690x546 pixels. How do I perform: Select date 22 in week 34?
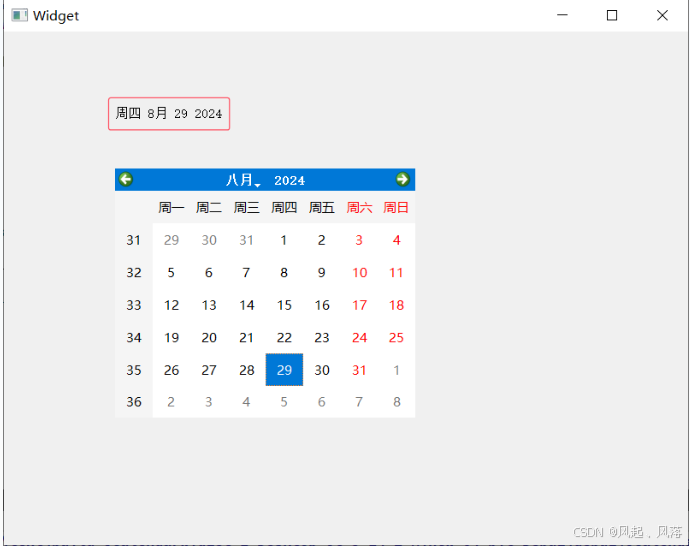pyautogui.click(x=284, y=337)
